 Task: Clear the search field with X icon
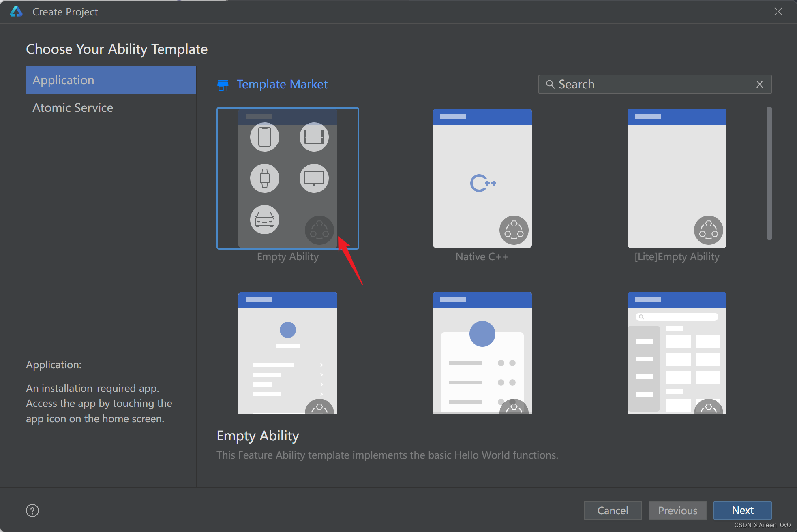(x=760, y=84)
